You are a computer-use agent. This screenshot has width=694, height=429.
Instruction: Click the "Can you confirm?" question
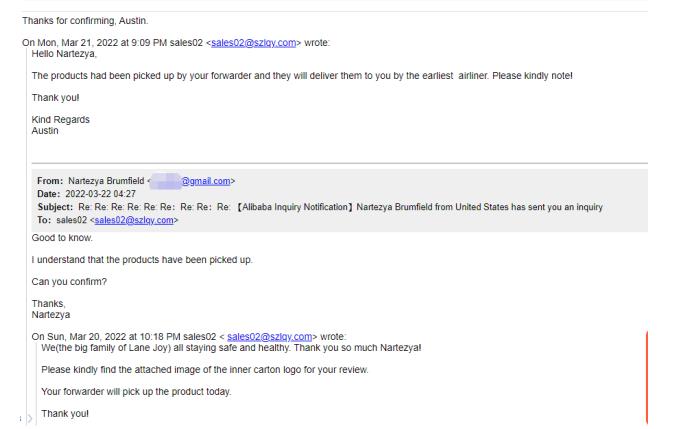tap(69, 282)
